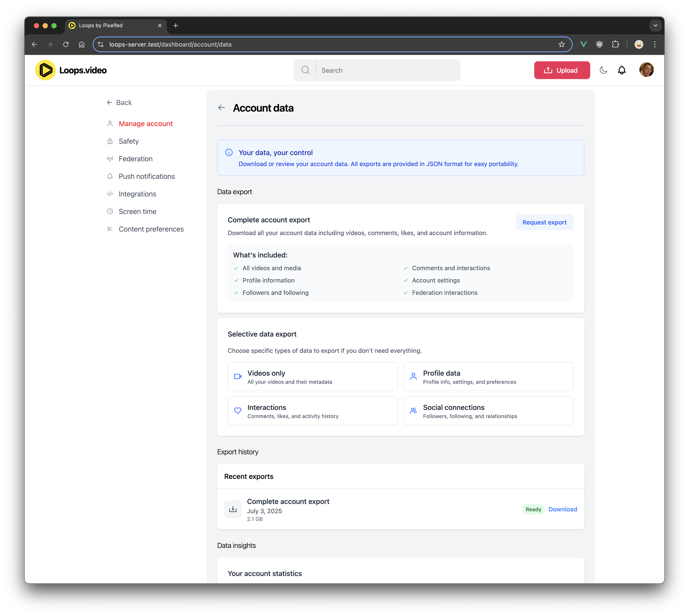The width and height of the screenshot is (689, 616).
Task: Click the export download tray icon
Action: (233, 509)
